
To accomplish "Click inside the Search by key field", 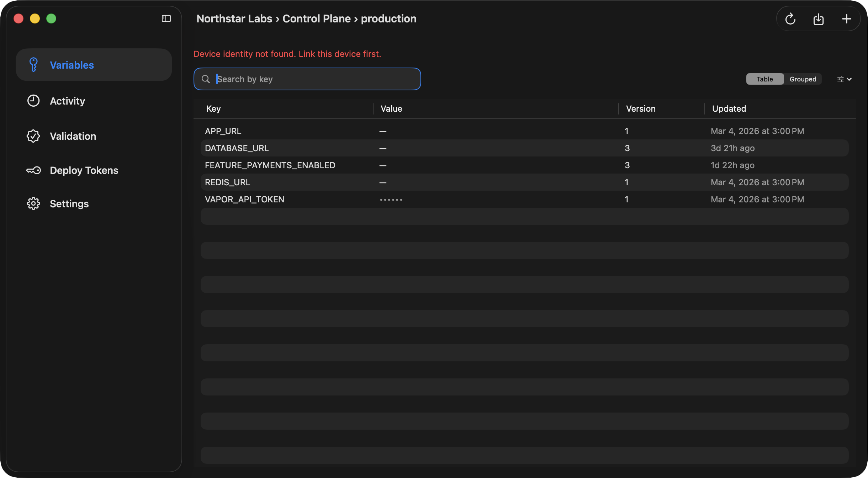I will (307, 79).
